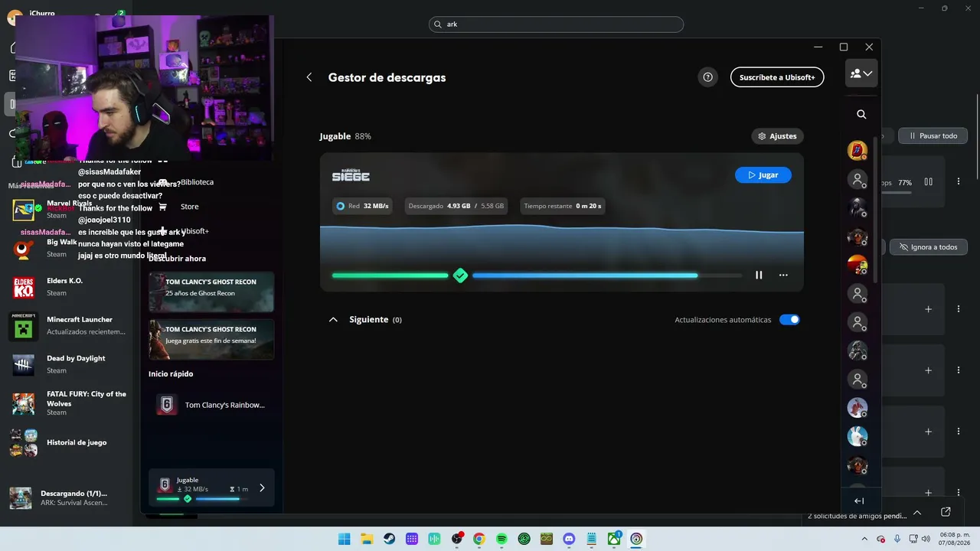The width and height of the screenshot is (980, 551).
Task: Click Pausar todo in background window
Action: point(933,136)
